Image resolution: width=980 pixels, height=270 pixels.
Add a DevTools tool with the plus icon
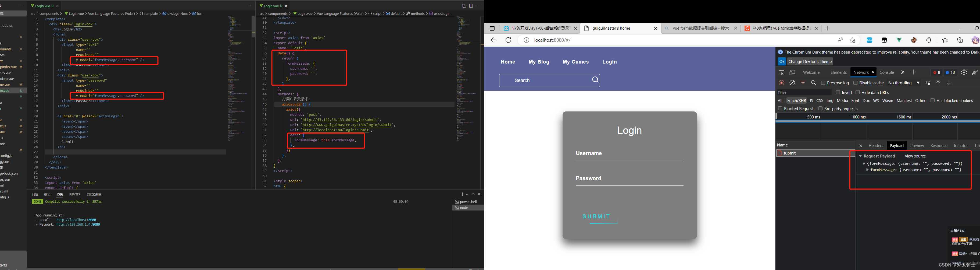(913, 72)
